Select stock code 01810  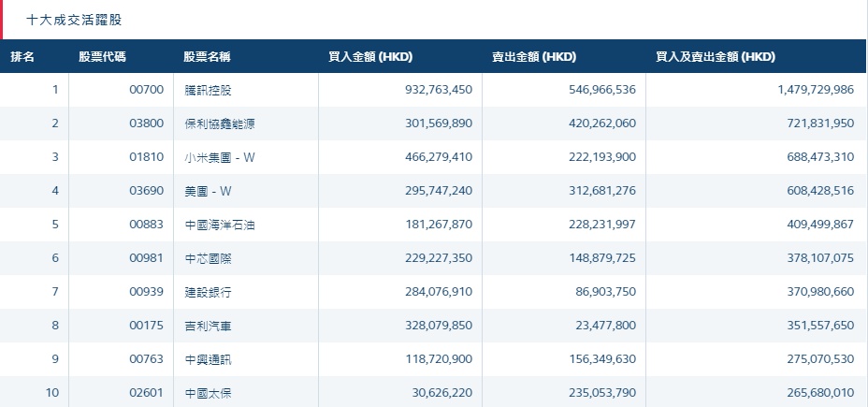tap(147, 157)
